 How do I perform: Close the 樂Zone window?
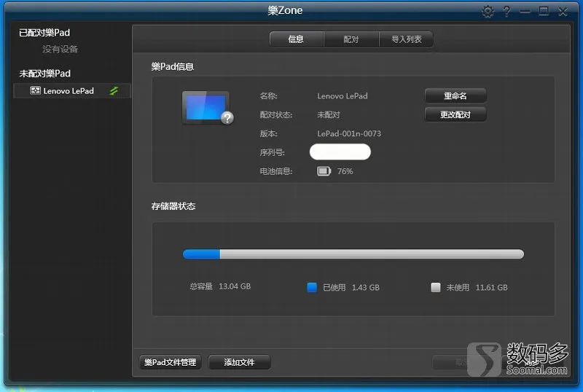[563, 12]
